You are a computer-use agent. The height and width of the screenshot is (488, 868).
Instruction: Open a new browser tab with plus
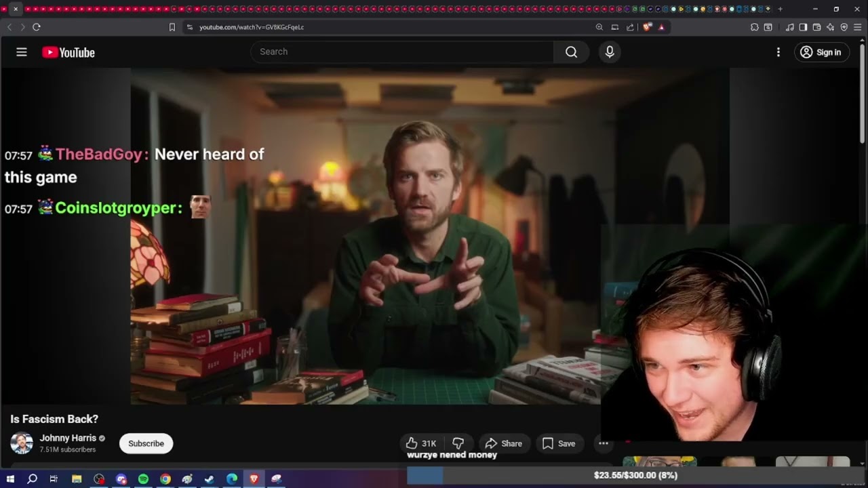tap(780, 9)
